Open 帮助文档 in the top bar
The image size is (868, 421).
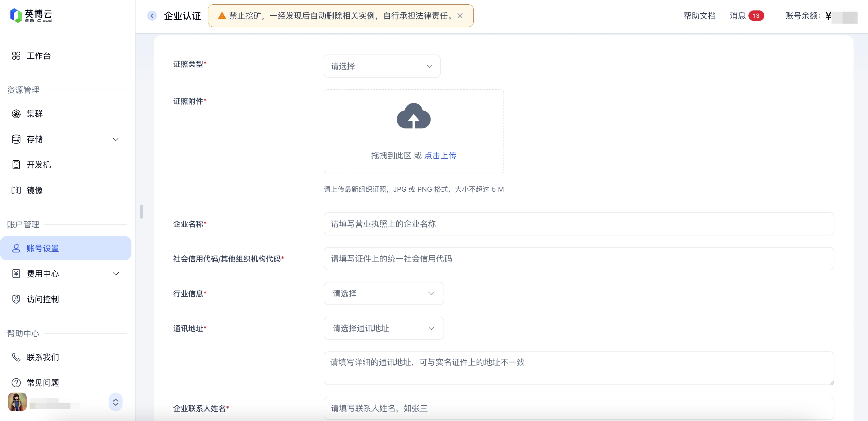coord(699,16)
